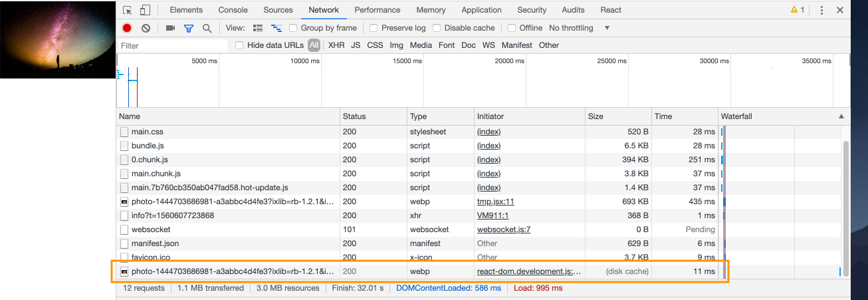Open the React tab

pos(611,10)
